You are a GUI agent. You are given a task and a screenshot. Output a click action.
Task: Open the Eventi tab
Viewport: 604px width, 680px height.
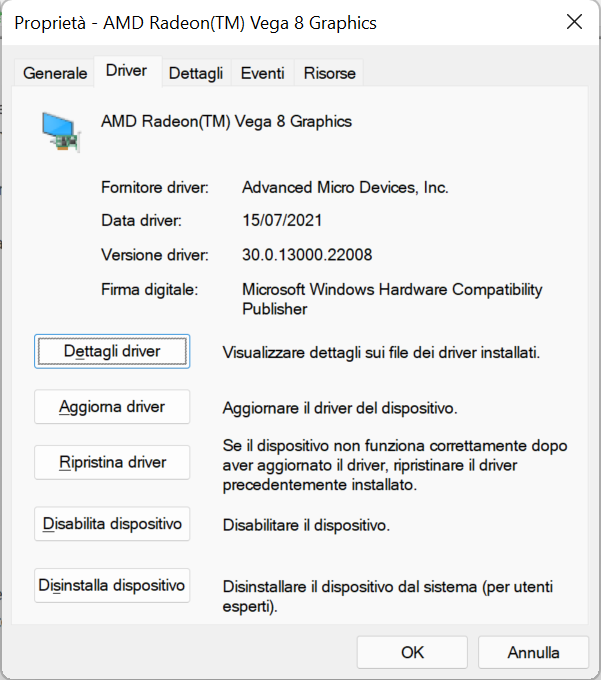click(x=262, y=73)
